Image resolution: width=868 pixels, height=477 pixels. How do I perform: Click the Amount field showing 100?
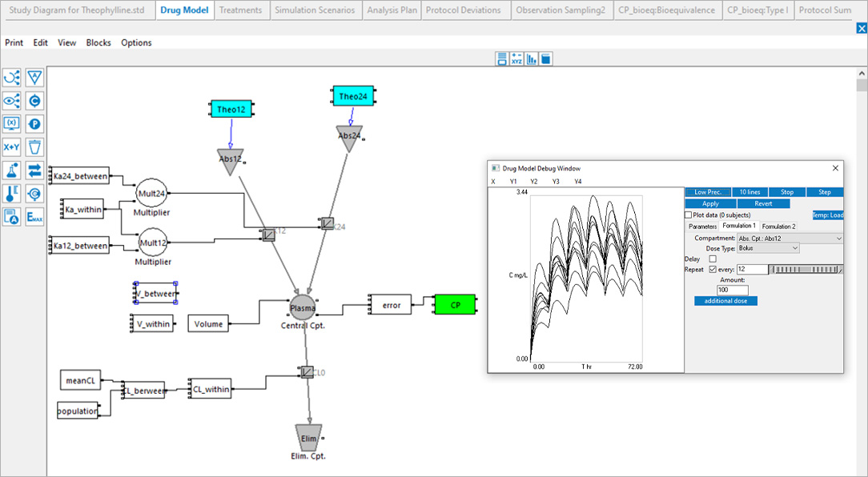pyautogui.click(x=733, y=290)
